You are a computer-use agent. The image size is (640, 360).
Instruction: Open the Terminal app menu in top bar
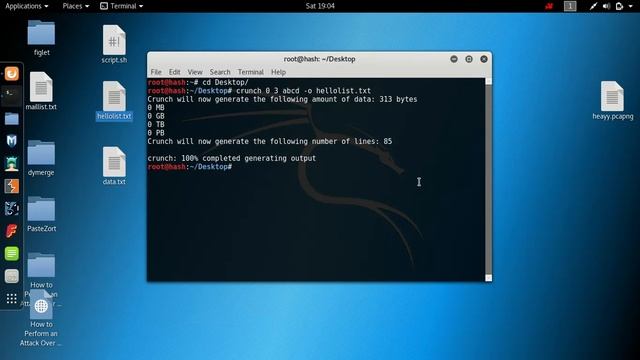[x=121, y=6]
